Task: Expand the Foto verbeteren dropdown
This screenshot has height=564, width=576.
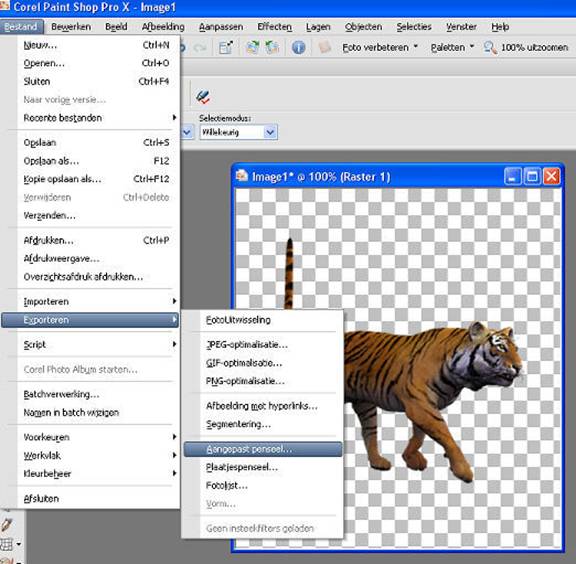Action: [416, 47]
